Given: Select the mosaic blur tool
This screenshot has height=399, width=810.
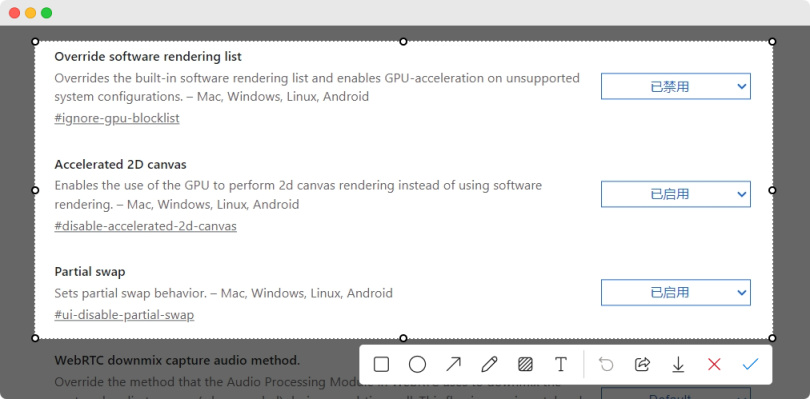Looking at the screenshot, I should [525, 365].
